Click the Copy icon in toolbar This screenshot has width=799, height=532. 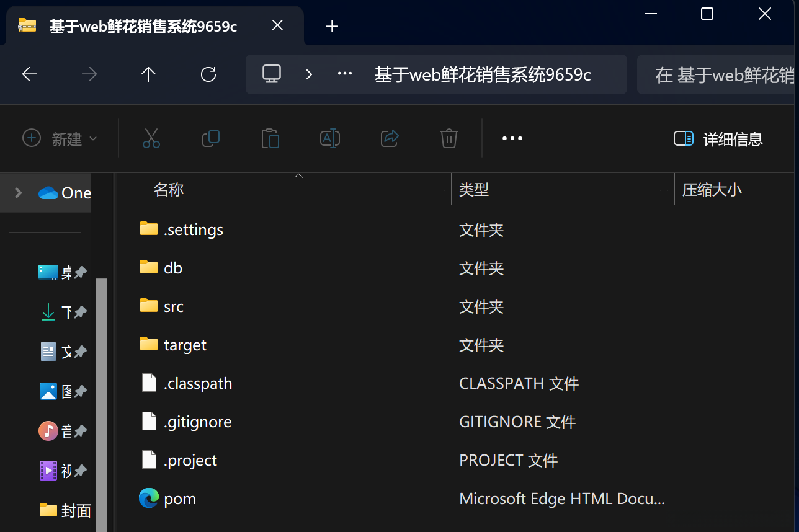click(211, 138)
